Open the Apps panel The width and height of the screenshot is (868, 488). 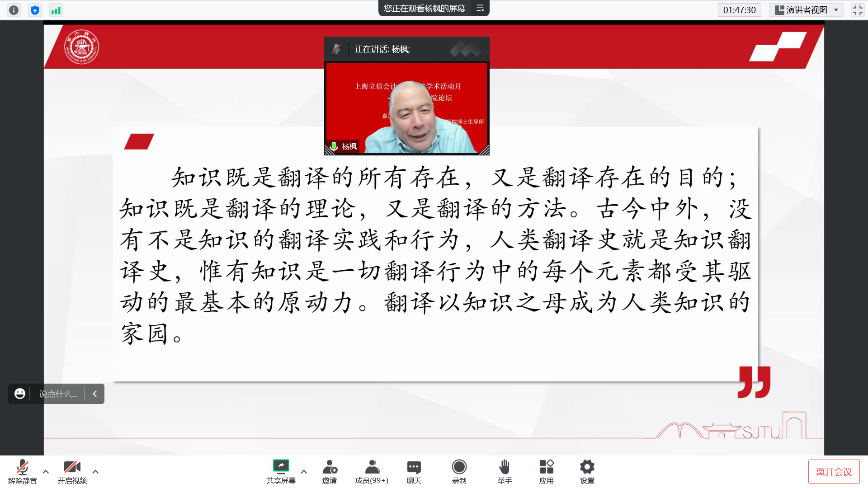pyautogui.click(x=546, y=471)
